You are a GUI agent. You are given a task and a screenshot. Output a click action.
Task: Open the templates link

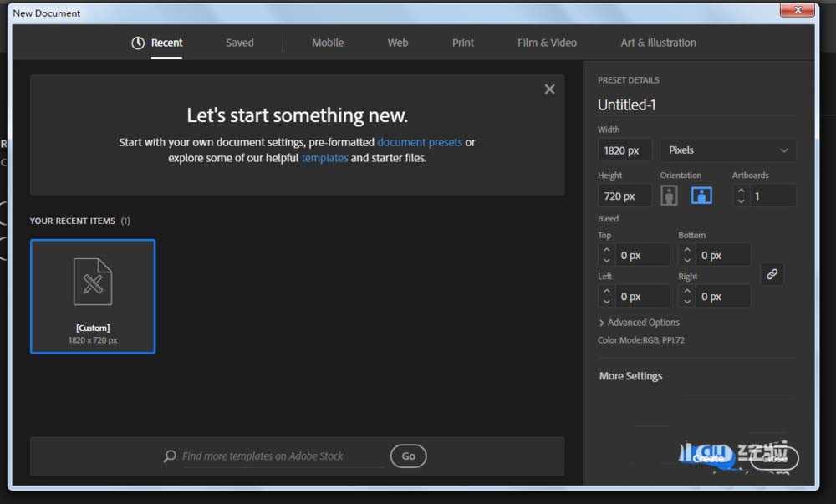324,158
